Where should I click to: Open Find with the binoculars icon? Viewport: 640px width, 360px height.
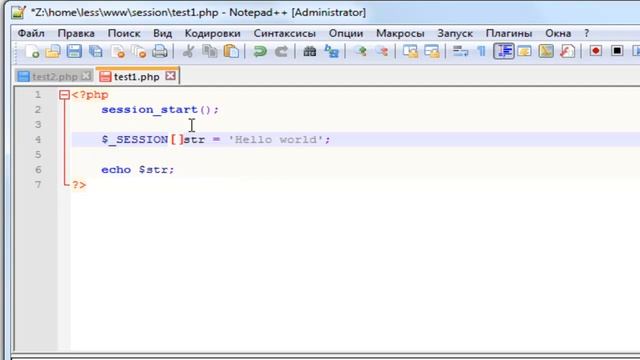click(x=310, y=51)
